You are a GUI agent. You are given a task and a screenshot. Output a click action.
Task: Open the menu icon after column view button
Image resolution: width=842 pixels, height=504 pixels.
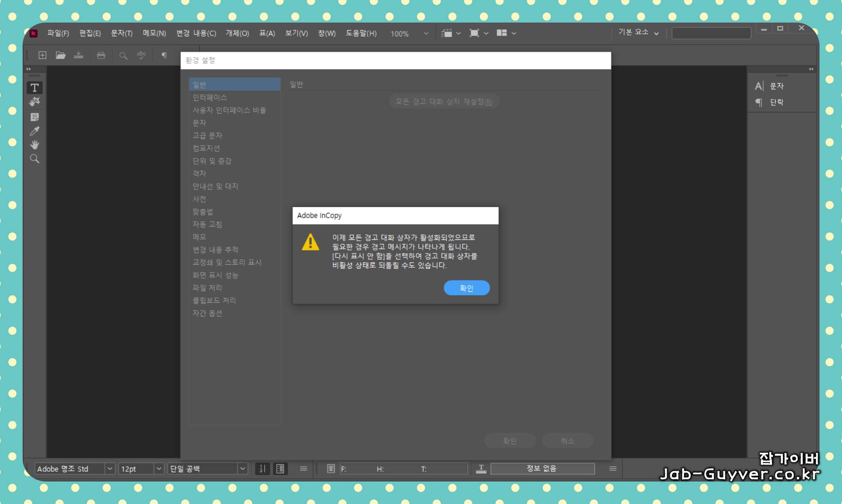click(x=303, y=469)
